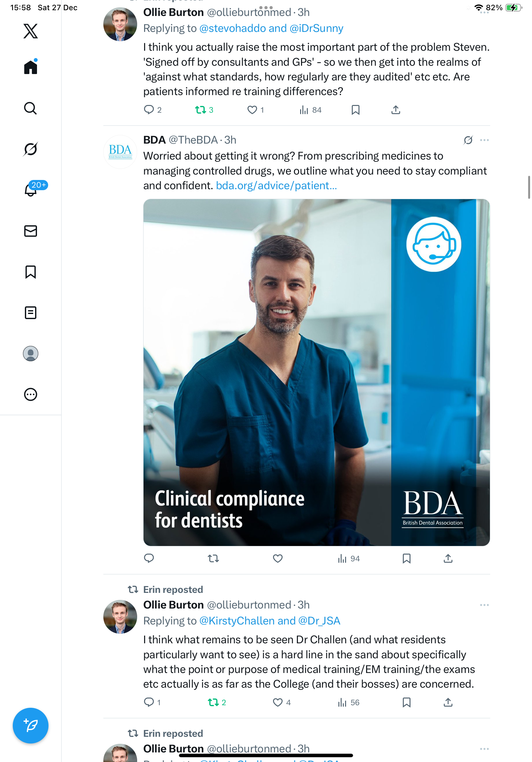This screenshot has height=762, width=532.
Task: Go to the Home tab
Action: point(31,67)
